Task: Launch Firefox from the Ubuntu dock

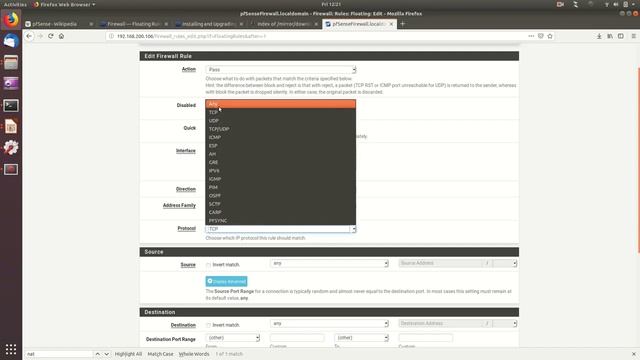Action: pos(11,20)
